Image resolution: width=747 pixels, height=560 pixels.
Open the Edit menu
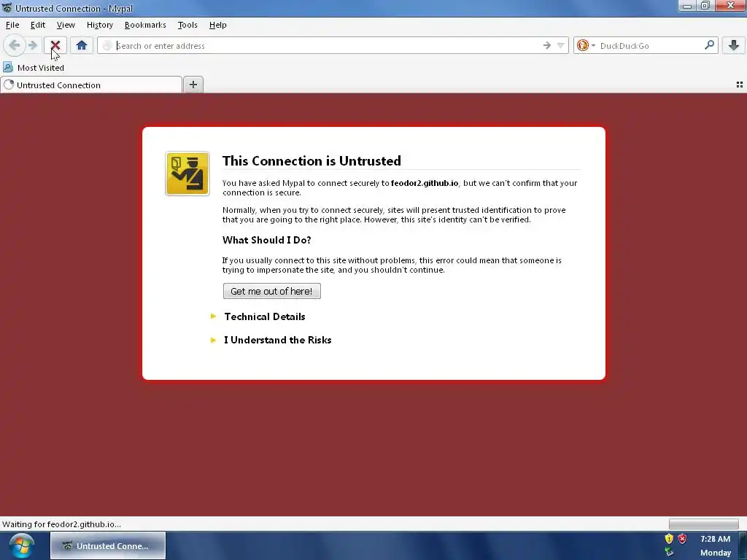point(38,25)
